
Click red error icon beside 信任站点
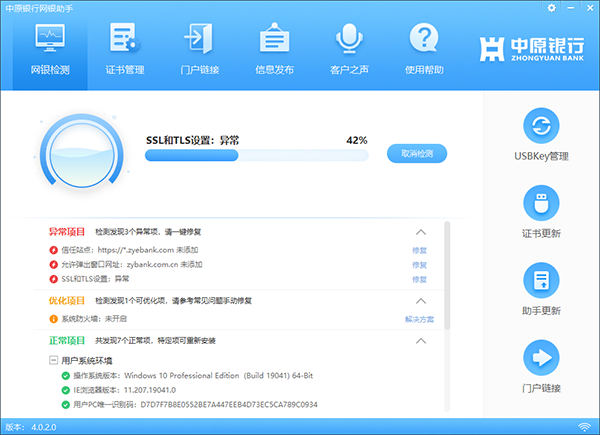(x=54, y=250)
